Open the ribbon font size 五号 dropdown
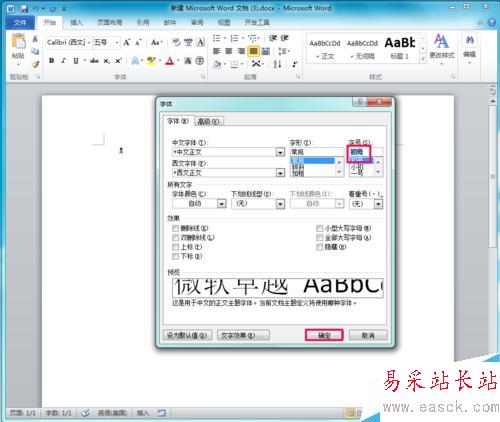 click(117, 43)
